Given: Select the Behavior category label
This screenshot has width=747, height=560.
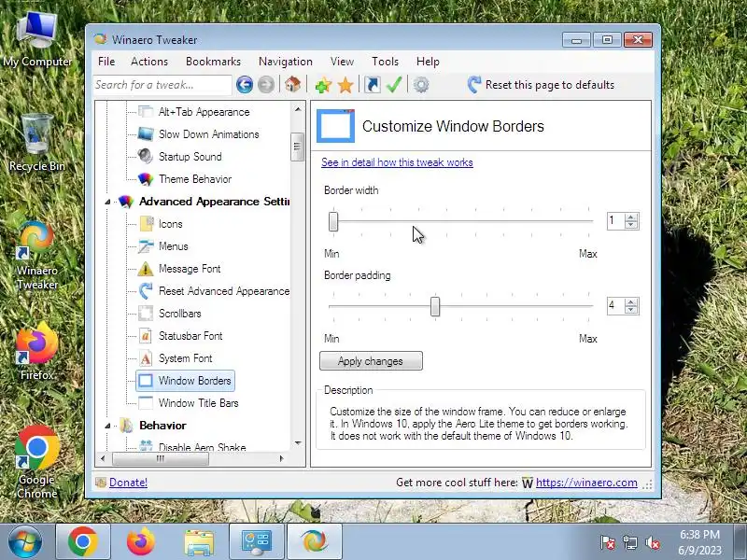Looking at the screenshot, I should point(162,426).
